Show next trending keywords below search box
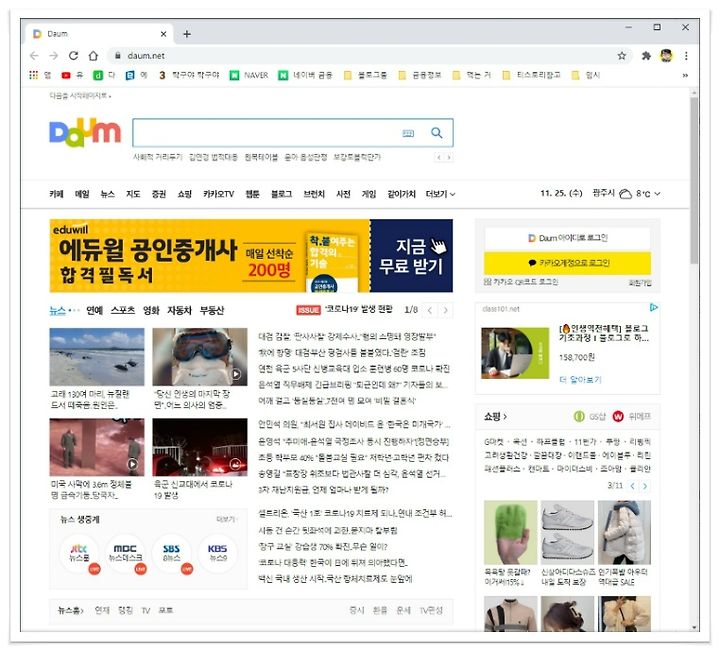Viewport: 720px width, 651px height. pyautogui.click(x=449, y=157)
